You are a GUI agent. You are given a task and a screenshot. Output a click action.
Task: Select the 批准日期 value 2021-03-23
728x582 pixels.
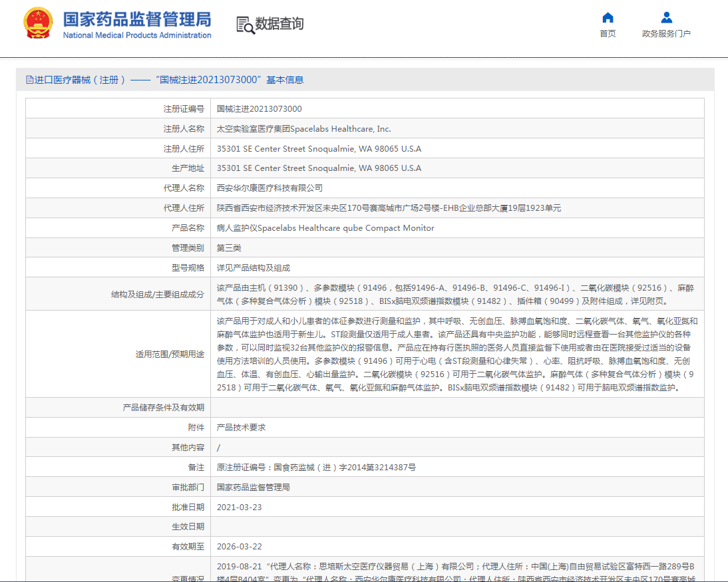coord(239,508)
